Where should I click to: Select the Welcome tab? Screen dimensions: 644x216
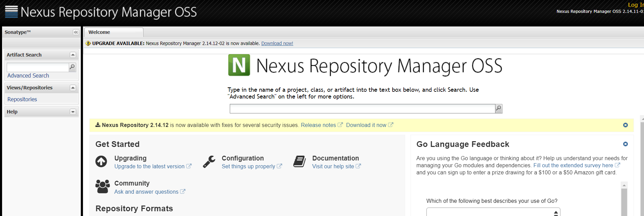click(x=99, y=32)
